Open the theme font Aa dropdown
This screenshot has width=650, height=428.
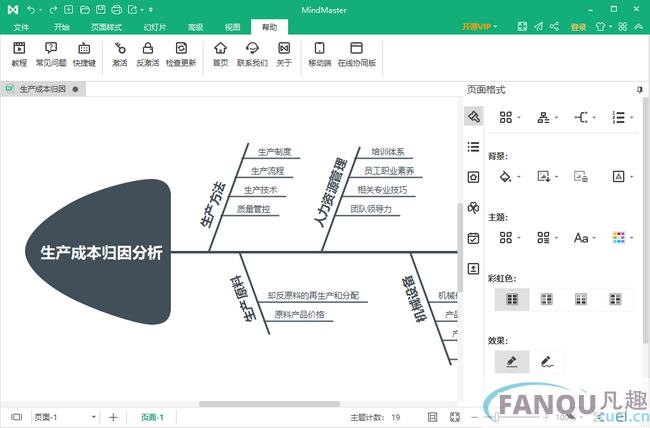(x=584, y=237)
